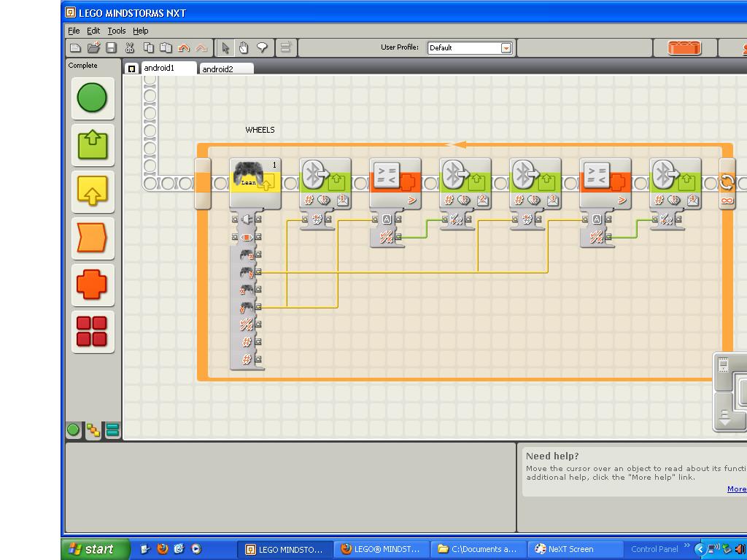The image size is (747, 560).
Task: Open the Data blocks palette (orange plus)
Action: (92, 284)
